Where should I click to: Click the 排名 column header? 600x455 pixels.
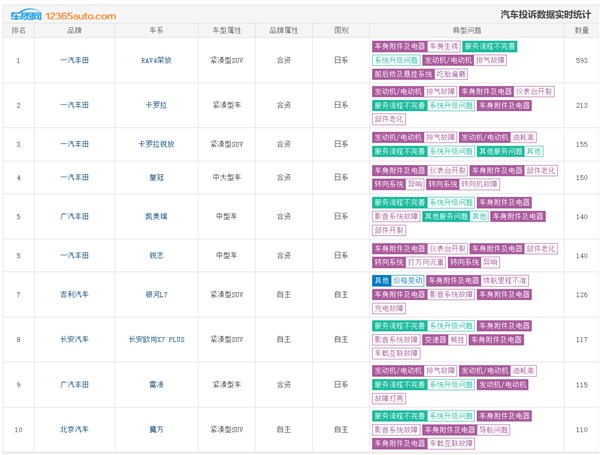click(x=18, y=31)
